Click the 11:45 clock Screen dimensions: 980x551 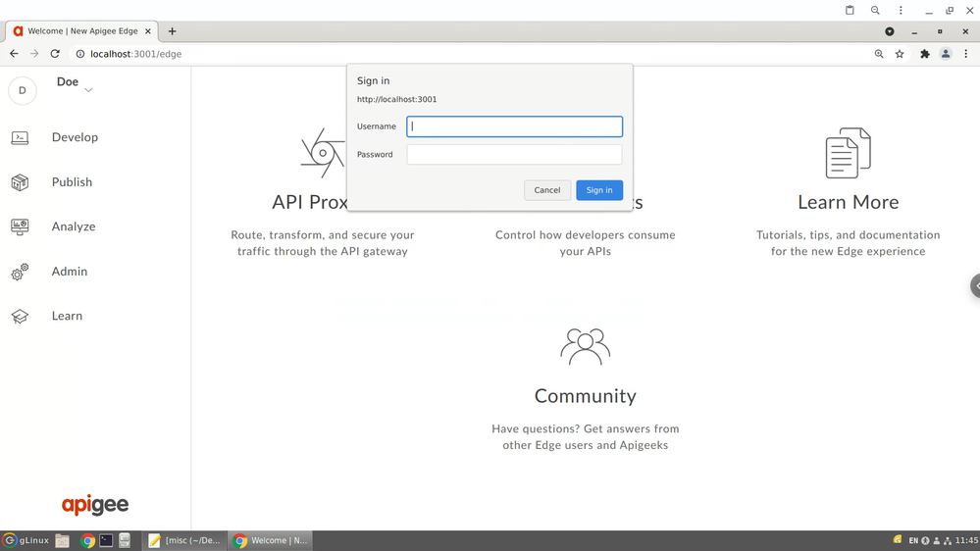(x=967, y=540)
